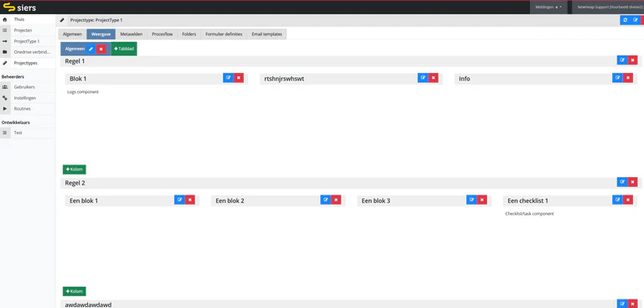Delete the Regel 1 row

(632, 60)
